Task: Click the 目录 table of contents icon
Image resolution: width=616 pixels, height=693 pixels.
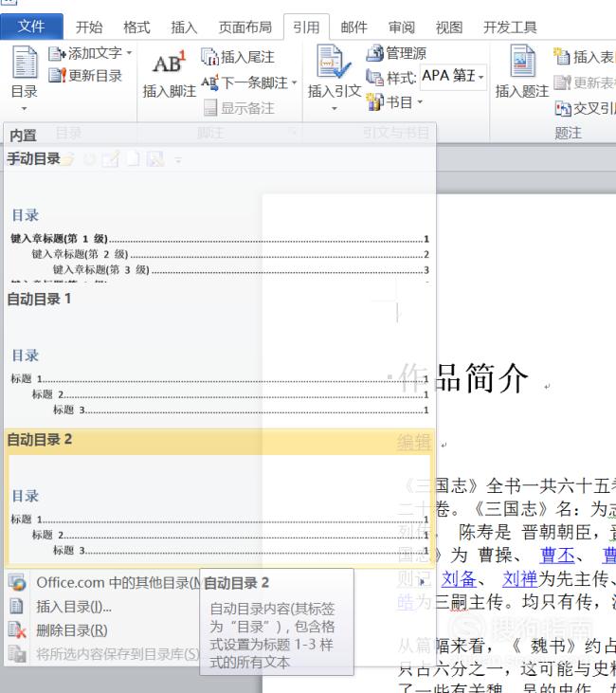Action: pyautogui.click(x=25, y=63)
